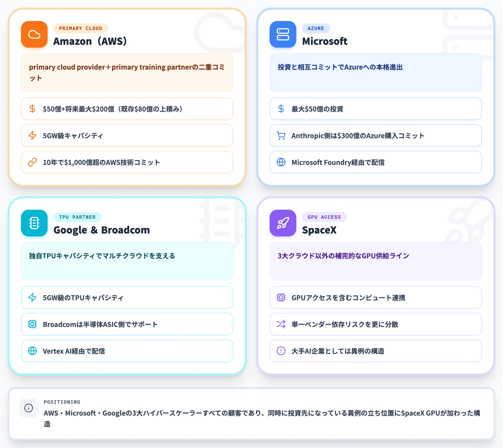
Task: Click the Amazon (AWS) heading
Action: point(90,41)
